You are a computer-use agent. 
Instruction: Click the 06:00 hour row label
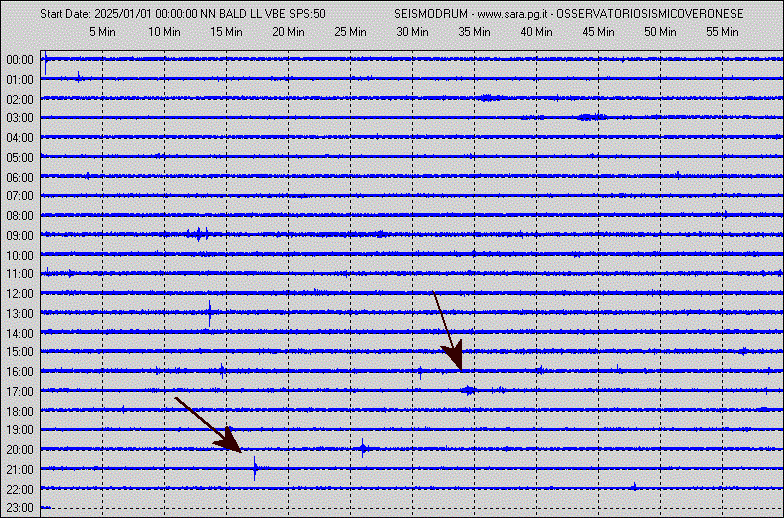tap(20, 178)
